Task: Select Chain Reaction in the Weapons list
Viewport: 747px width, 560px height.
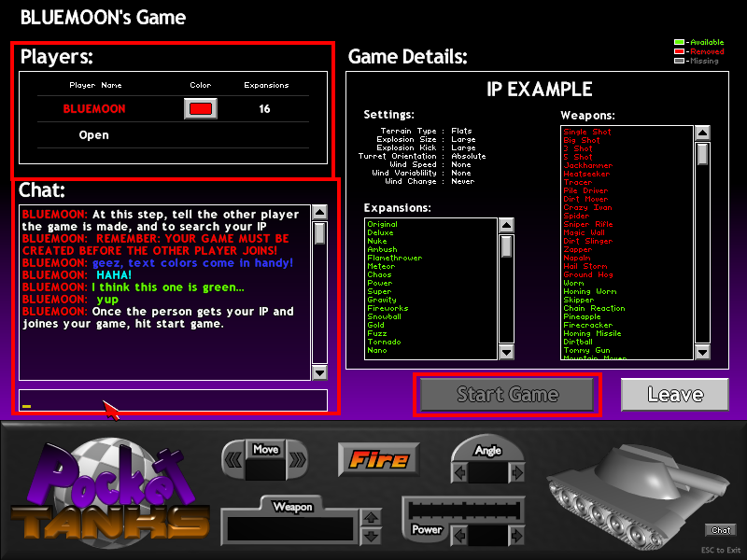Action: click(x=594, y=309)
